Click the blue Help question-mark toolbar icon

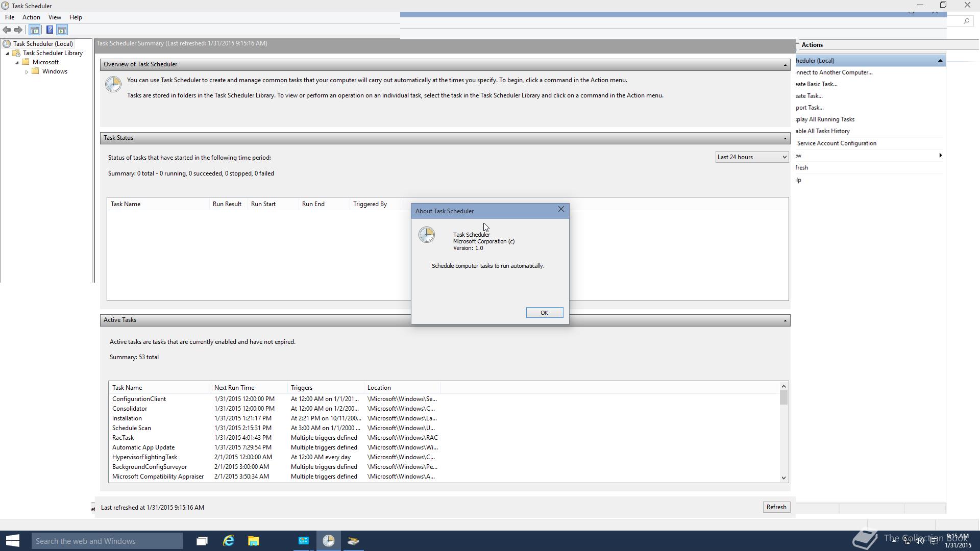[50, 30]
